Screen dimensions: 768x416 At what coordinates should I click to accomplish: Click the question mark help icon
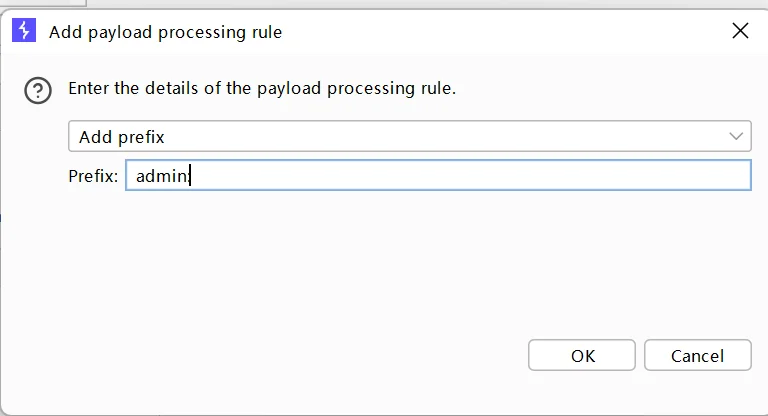38,91
